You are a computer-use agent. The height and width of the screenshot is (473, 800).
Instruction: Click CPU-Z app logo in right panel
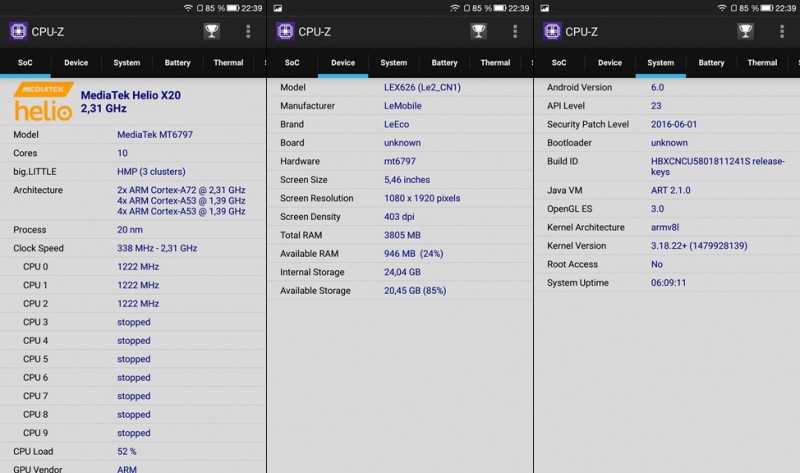552,31
